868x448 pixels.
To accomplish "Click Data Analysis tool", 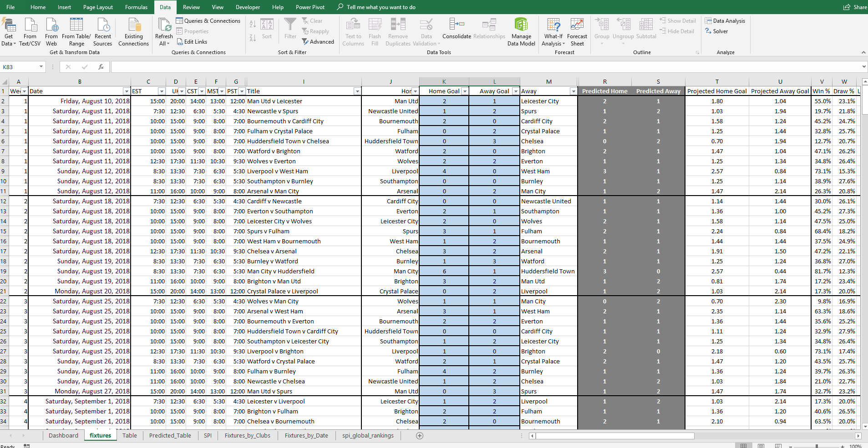I will (725, 21).
